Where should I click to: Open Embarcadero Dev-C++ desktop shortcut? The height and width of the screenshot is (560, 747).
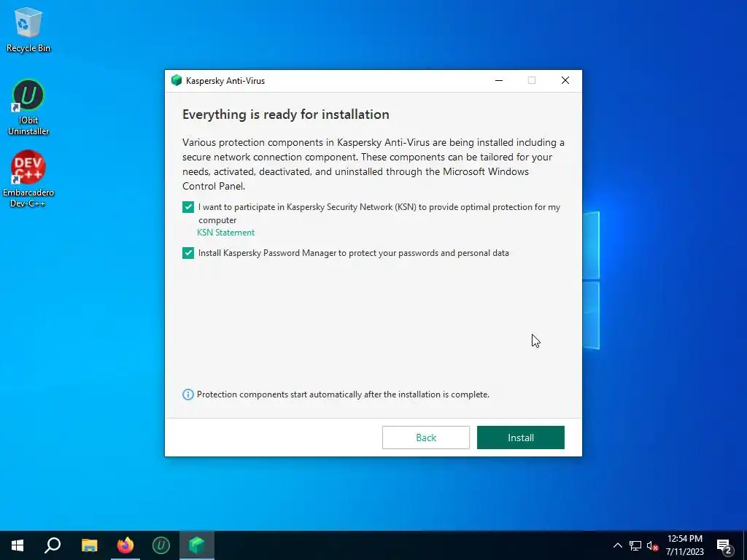pyautogui.click(x=28, y=179)
